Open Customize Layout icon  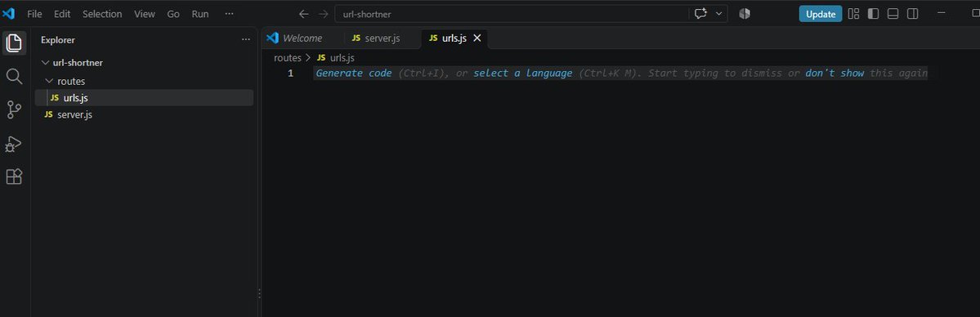point(854,14)
